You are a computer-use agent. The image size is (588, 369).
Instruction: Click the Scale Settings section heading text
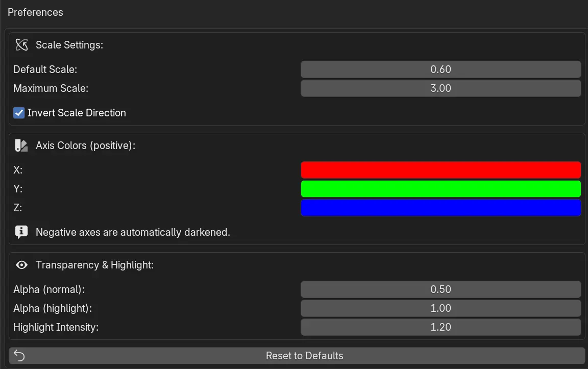pyautogui.click(x=69, y=45)
